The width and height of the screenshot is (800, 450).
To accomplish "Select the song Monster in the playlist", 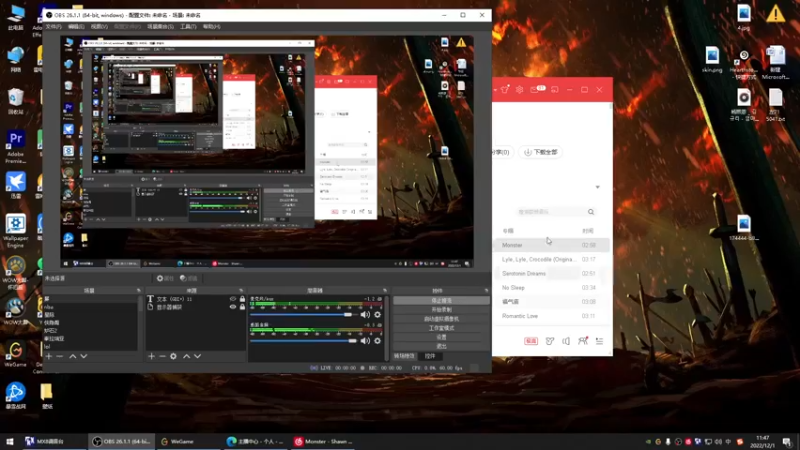I will [x=551, y=245].
